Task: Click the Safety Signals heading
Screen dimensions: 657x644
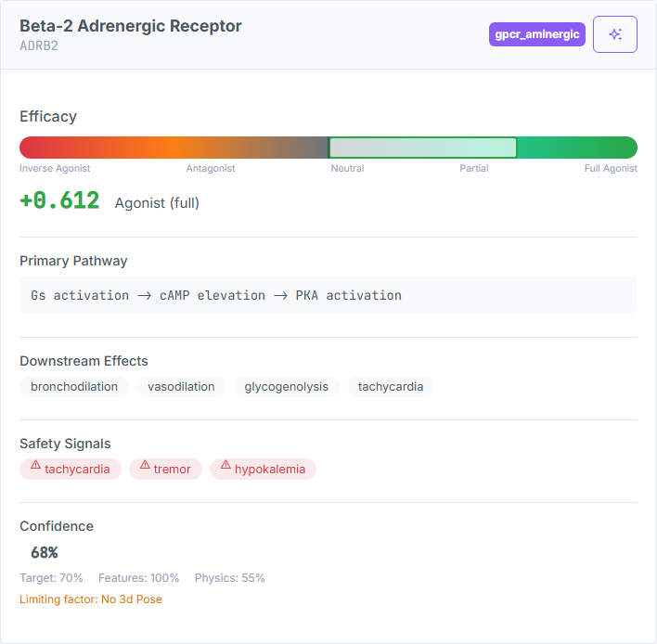Action: tap(65, 444)
